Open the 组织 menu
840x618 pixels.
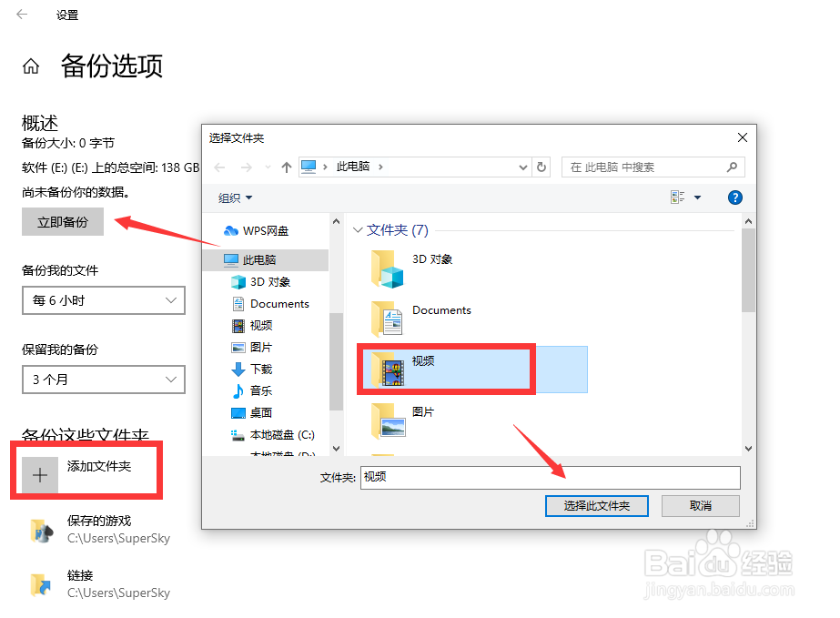[x=235, y=198]
